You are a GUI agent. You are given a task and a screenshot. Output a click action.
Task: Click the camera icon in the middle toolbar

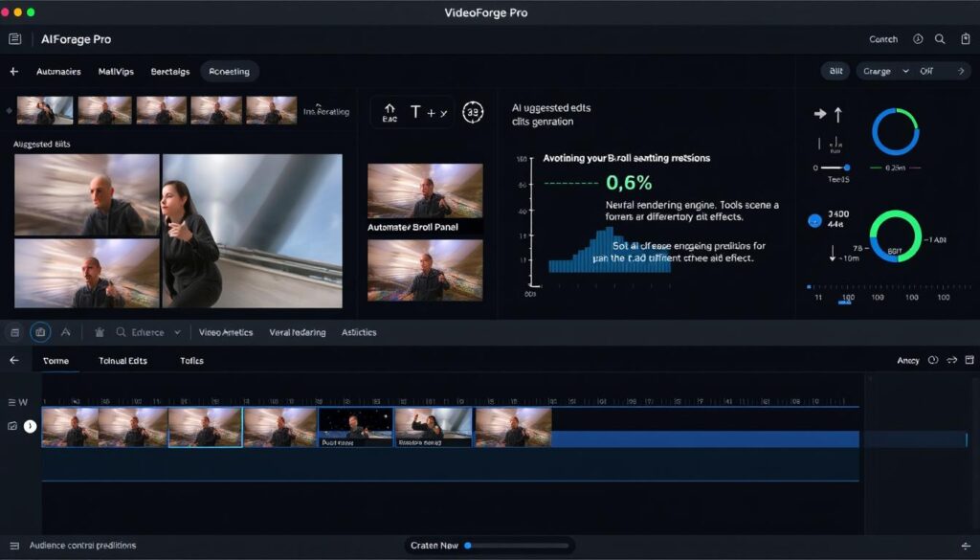click(x=40, y=332)
